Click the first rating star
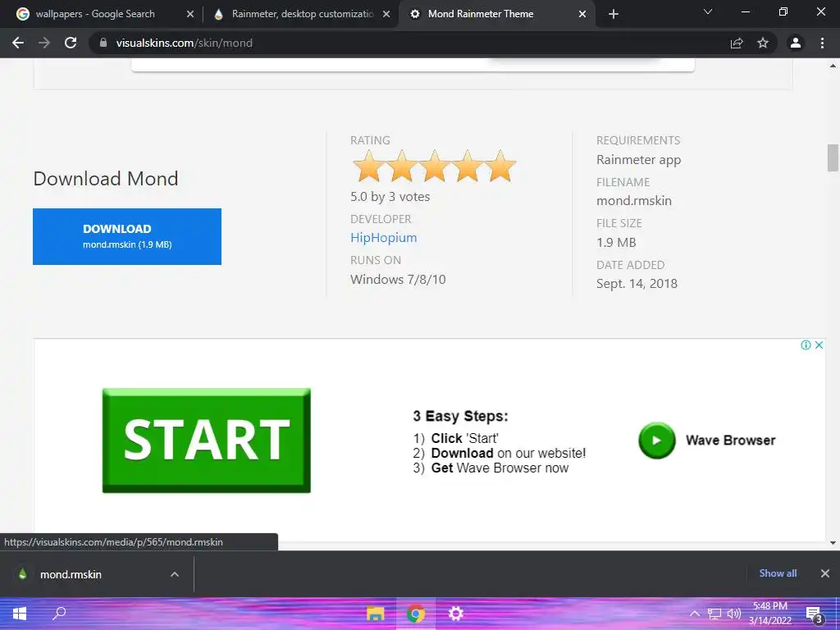Image resolution: width=840 pixels, height=630 pixels. click(x=368, y=166)
